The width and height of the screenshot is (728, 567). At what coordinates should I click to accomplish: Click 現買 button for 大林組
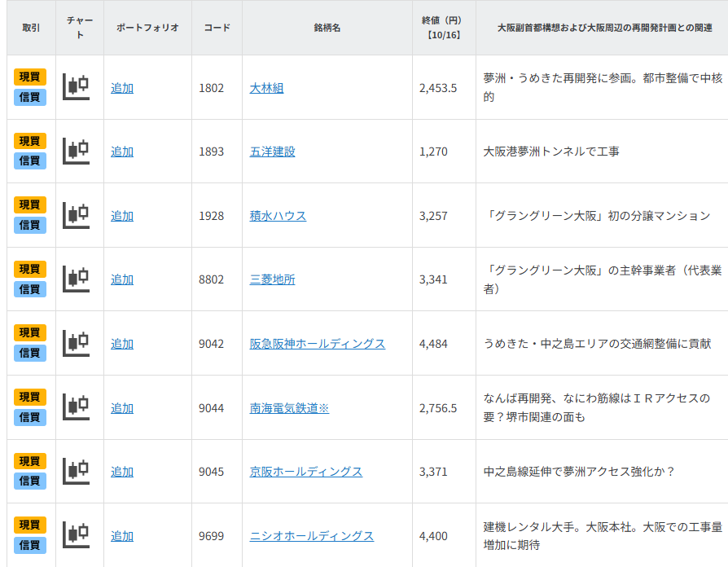(x=30, y=77)
